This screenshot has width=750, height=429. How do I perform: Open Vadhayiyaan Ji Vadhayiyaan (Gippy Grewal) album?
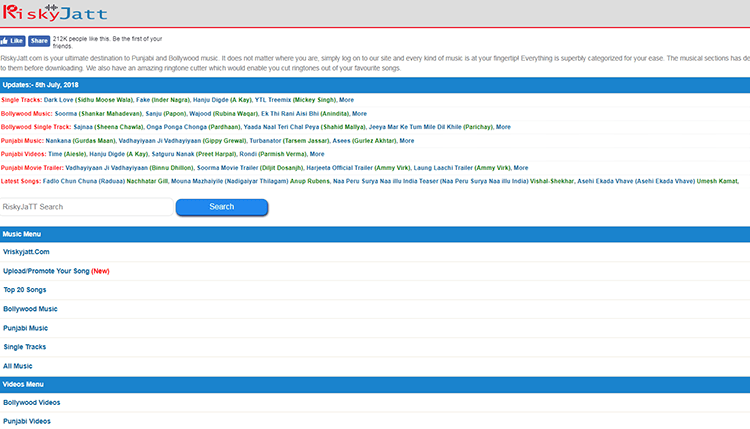pos(182,141)
